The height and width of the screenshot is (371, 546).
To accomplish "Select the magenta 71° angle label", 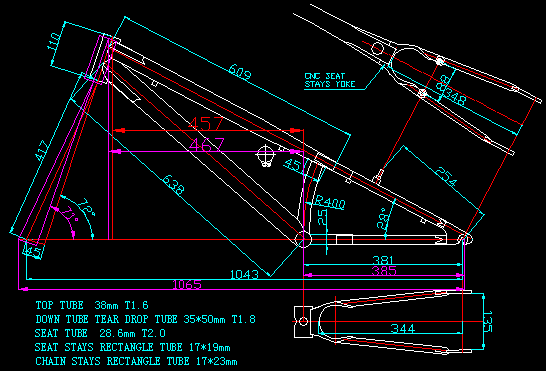I will click(71, 214).
